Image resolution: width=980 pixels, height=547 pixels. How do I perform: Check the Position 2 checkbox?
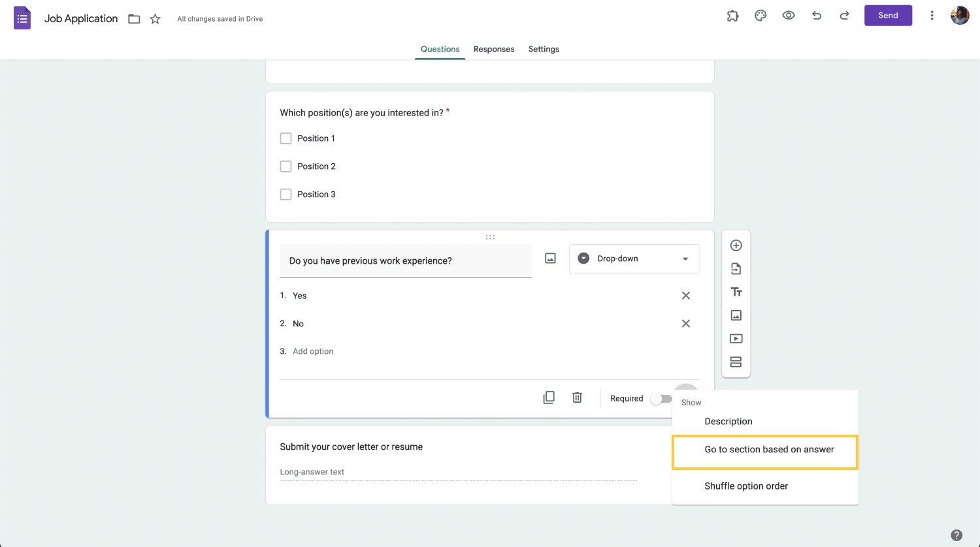pos(286,166)
